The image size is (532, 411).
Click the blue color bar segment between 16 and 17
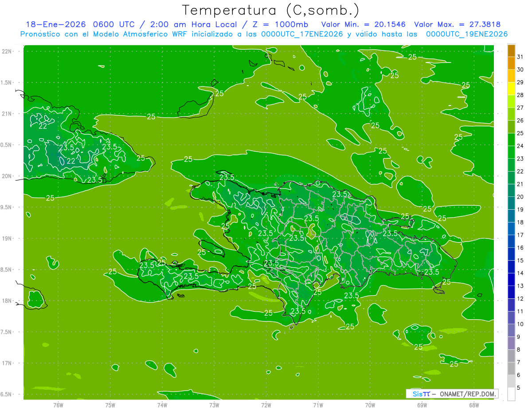511,241
